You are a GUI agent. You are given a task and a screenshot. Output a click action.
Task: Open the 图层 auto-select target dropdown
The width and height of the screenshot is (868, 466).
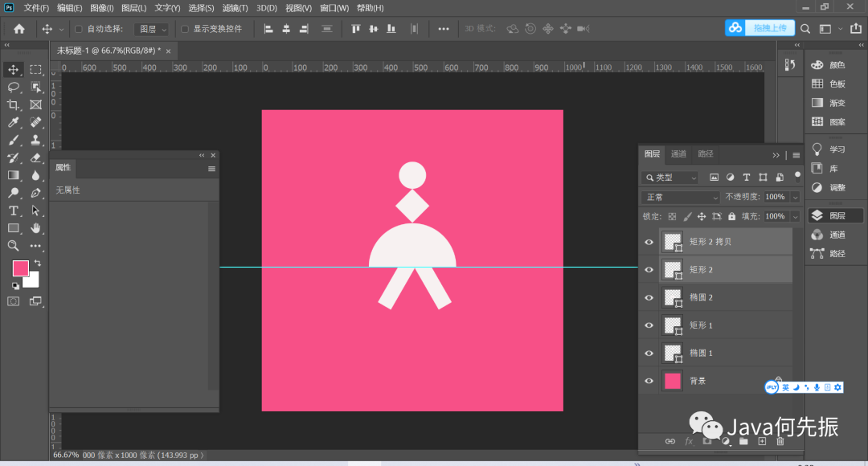[153, 29]
